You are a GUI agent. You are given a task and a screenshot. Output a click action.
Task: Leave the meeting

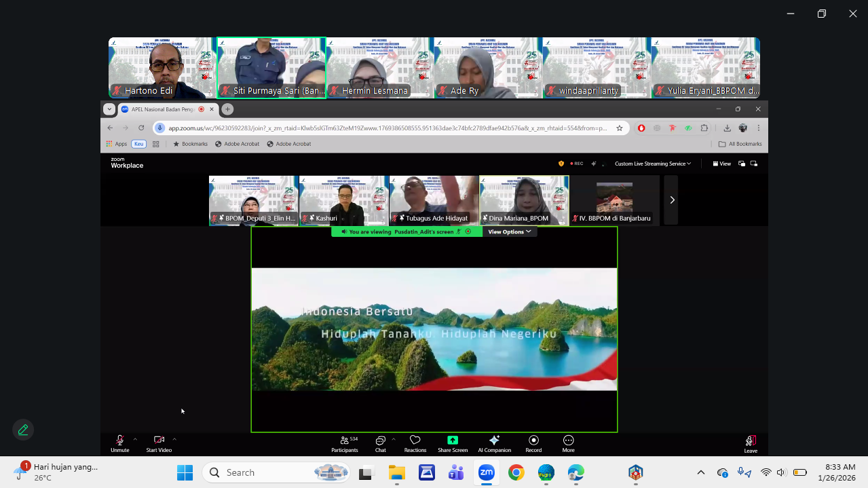750,444
